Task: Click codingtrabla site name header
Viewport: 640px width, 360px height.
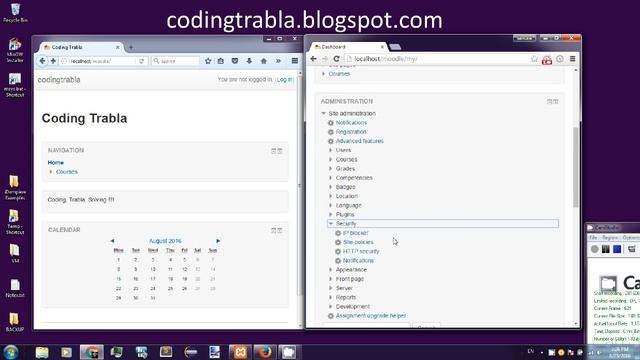Action: pyautogui.click(x=59, y=80)
